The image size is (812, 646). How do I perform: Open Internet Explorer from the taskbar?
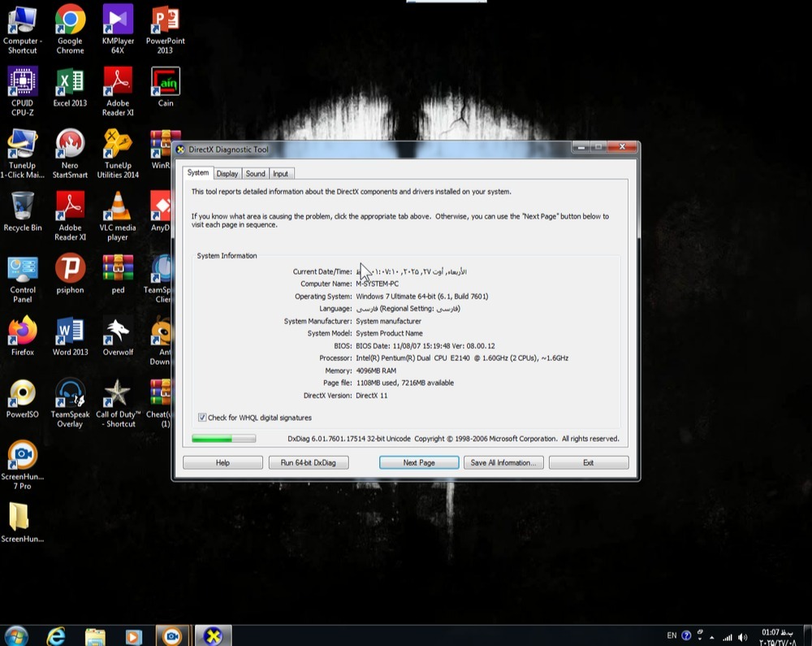[56, 635]
